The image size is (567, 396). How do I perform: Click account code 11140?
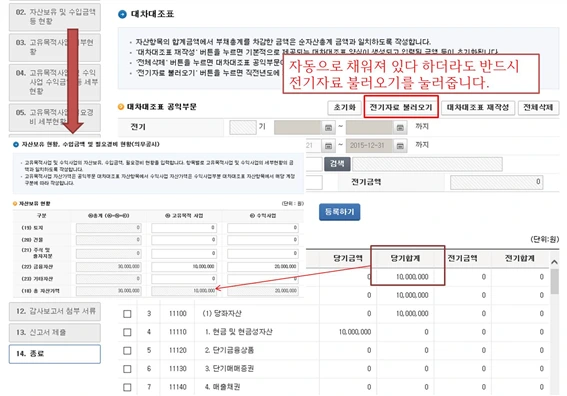coord(178,387)
